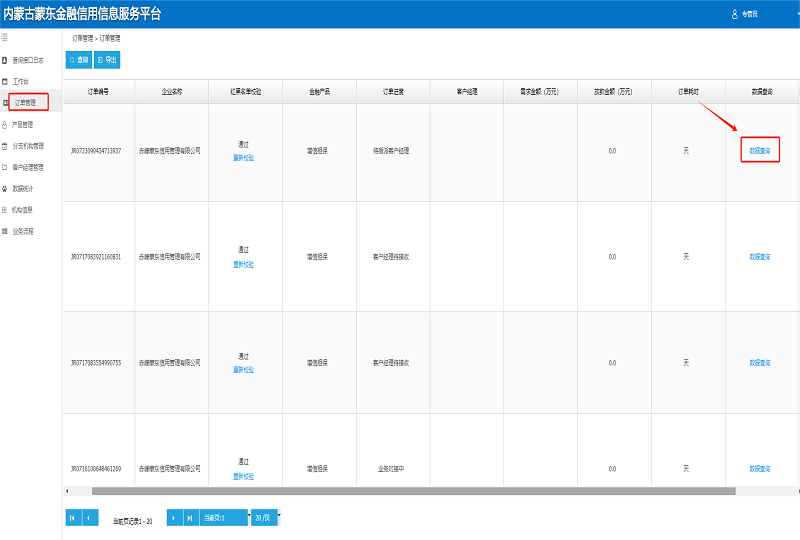Click the user avatar icon in header
The width and height of the screenshot is (800, 540).
coord(734,14)
